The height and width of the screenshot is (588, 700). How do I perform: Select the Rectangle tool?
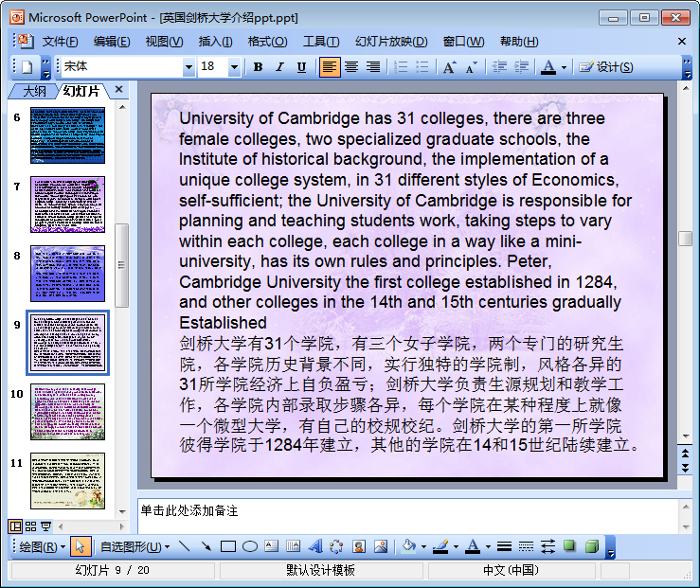pyautogui.click(x=228, y=546)
